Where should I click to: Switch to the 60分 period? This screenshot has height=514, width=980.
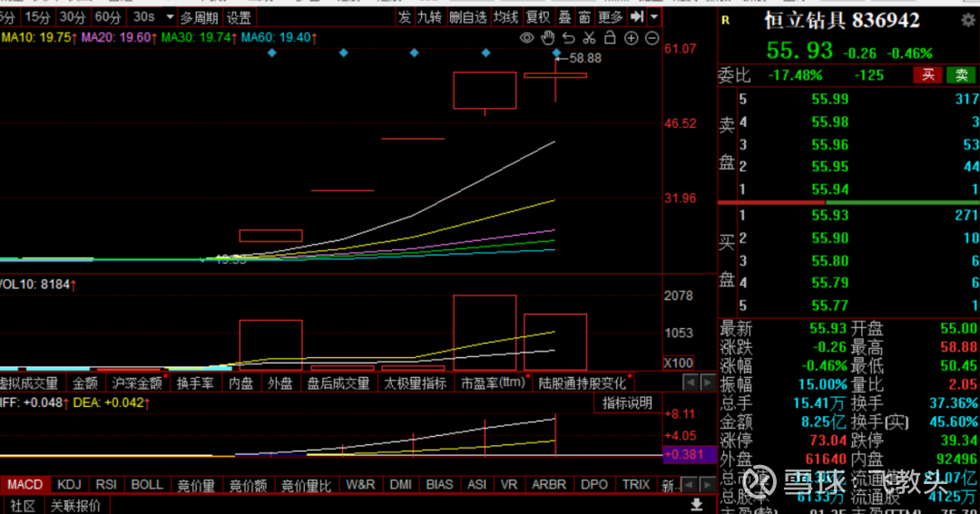pyautogui.click(x=107, y=17)
